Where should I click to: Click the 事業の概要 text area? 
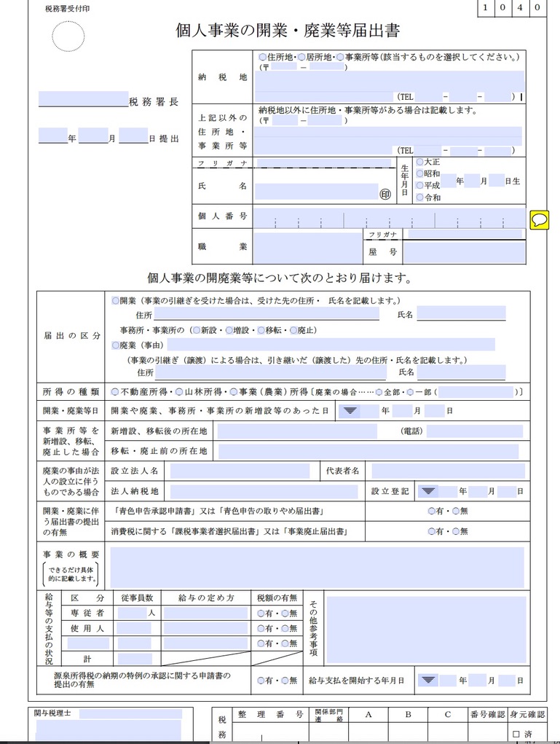click(x=318, y=568)
